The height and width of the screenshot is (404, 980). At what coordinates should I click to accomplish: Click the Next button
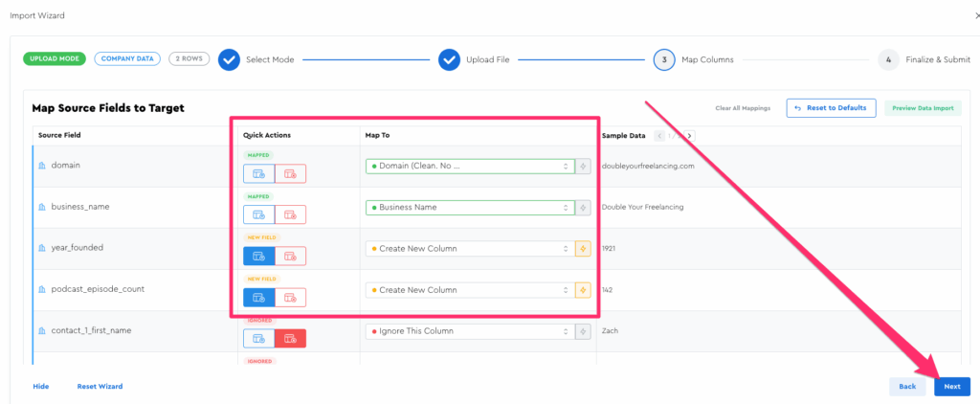click(951, 387)
